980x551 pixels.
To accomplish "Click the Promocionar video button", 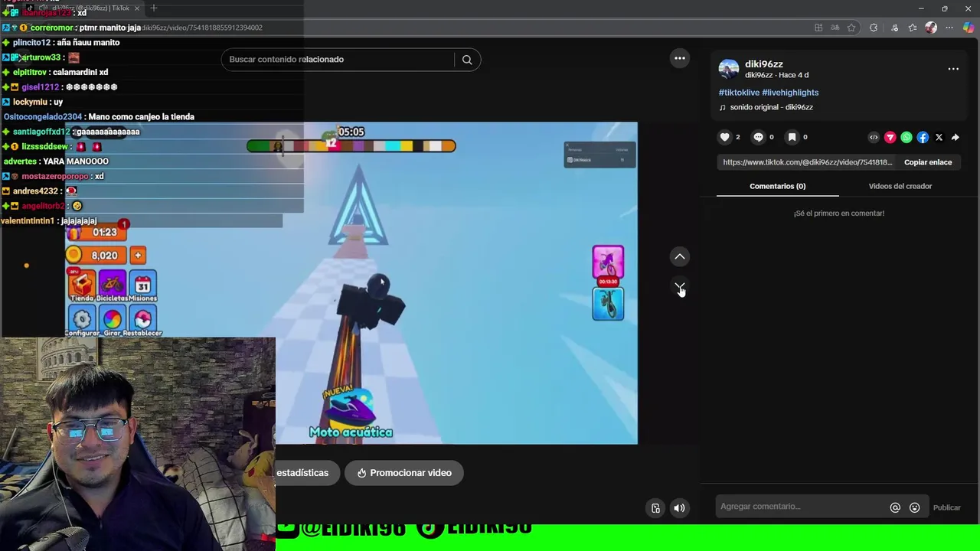I will pos(403,473).
